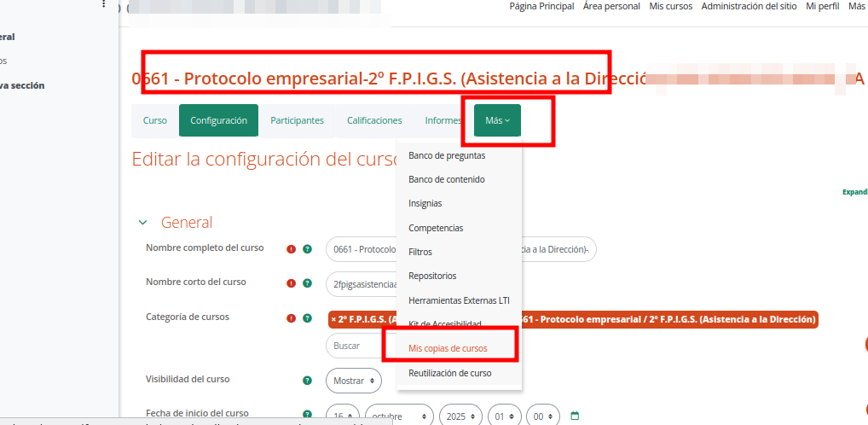This screenshot has height=425, width=868.
Task: Open the Visibilidad del curso Mostrar dropdown
Action: [x=354, y=381]
